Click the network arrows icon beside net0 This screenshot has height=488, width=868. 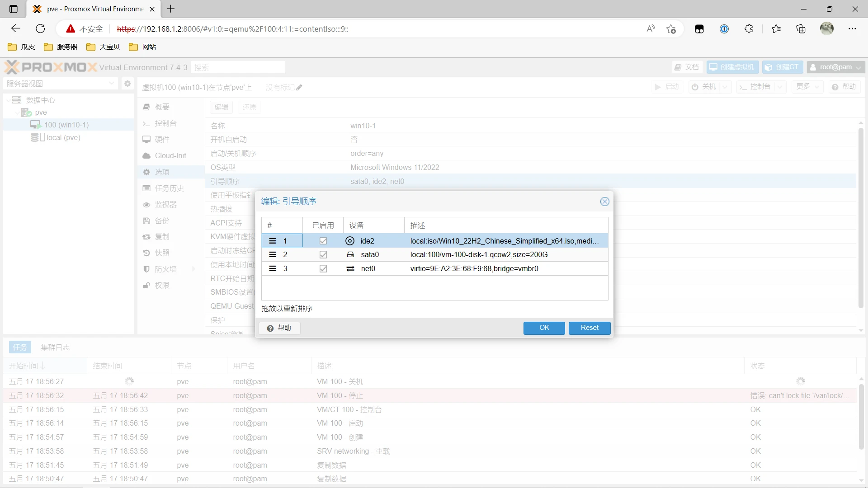(350, 268)
